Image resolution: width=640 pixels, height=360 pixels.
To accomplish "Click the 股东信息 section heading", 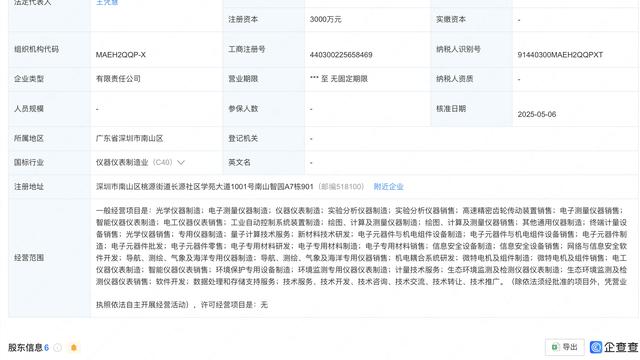I will (25, 347).
